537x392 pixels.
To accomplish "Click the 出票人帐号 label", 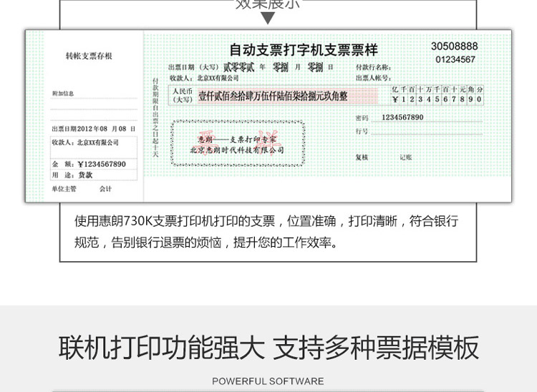I will (x=373, y=78).
